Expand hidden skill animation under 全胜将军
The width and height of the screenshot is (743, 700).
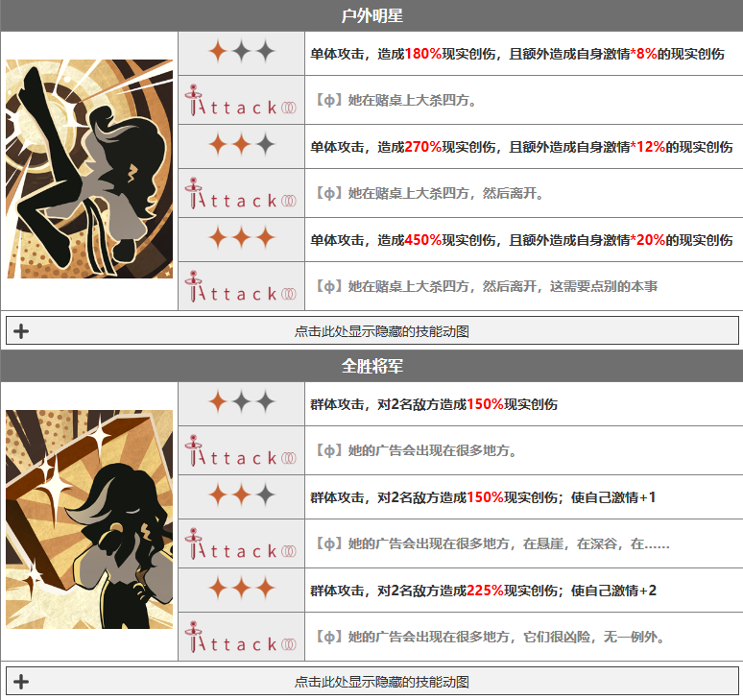371,682
